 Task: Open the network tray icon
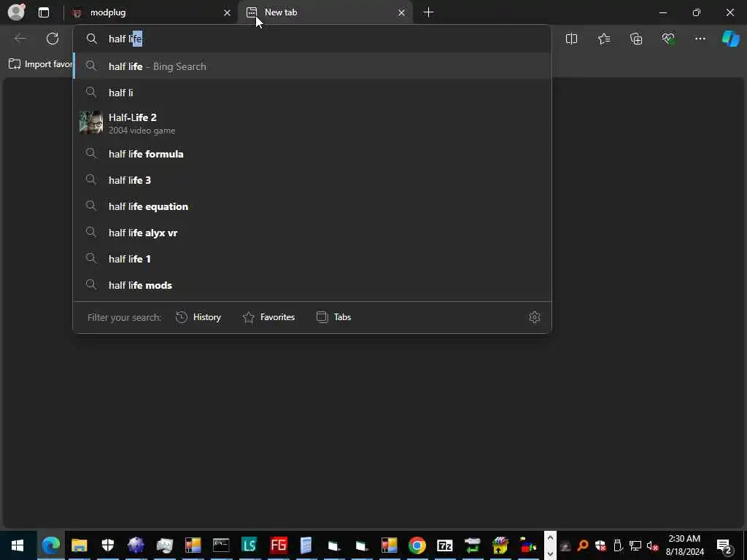(635, 545)
